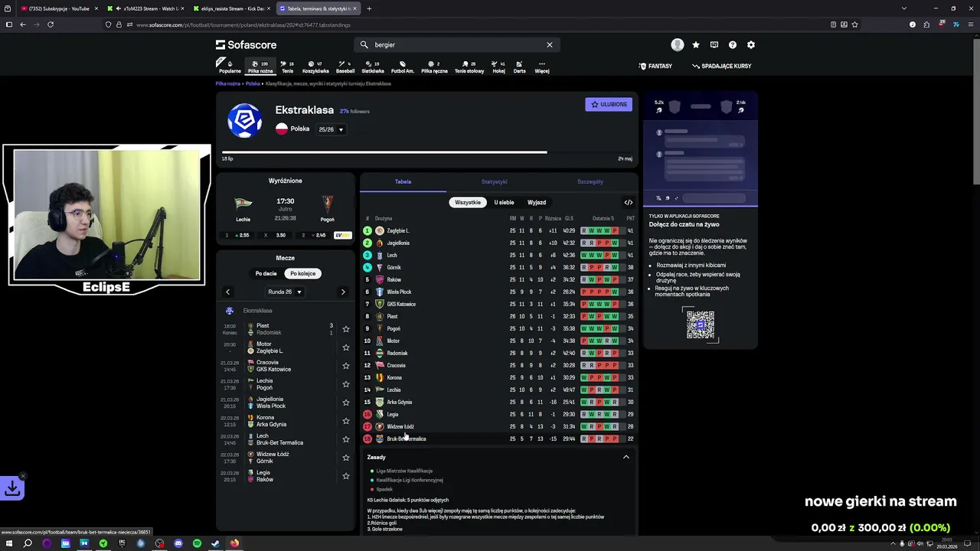Open Windows search in taskbar
The width and height of the screenshot is (980, 551).
pyautogui.click(x=28, y=543)
